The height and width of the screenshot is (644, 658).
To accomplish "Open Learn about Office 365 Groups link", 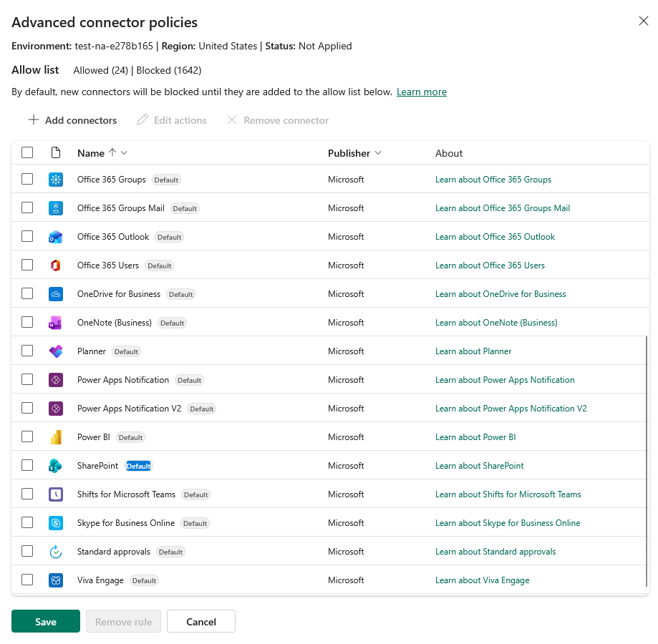I will (493, 180).
